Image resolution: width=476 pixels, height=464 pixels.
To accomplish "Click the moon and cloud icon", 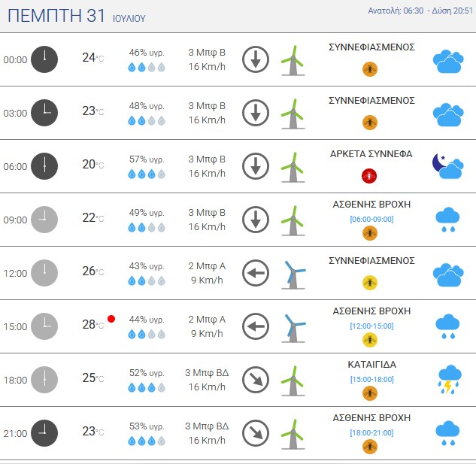I will click(448, 166).
